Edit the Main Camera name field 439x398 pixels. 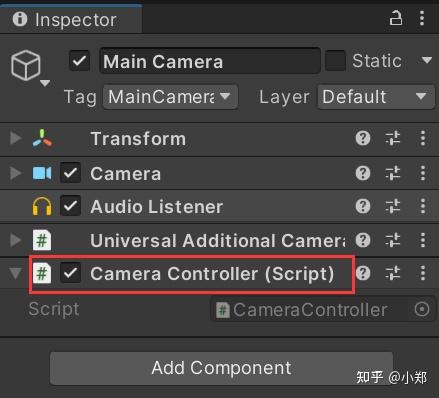(210, 61)
